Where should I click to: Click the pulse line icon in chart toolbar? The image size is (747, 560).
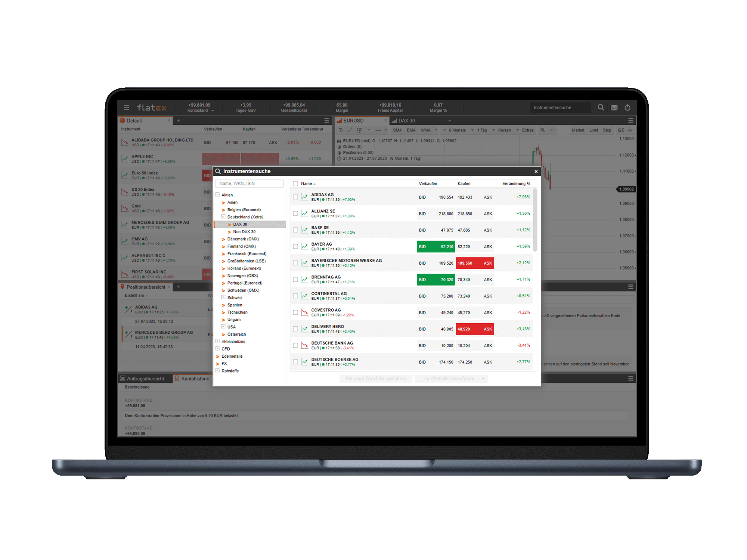click(x=630, y=130)
